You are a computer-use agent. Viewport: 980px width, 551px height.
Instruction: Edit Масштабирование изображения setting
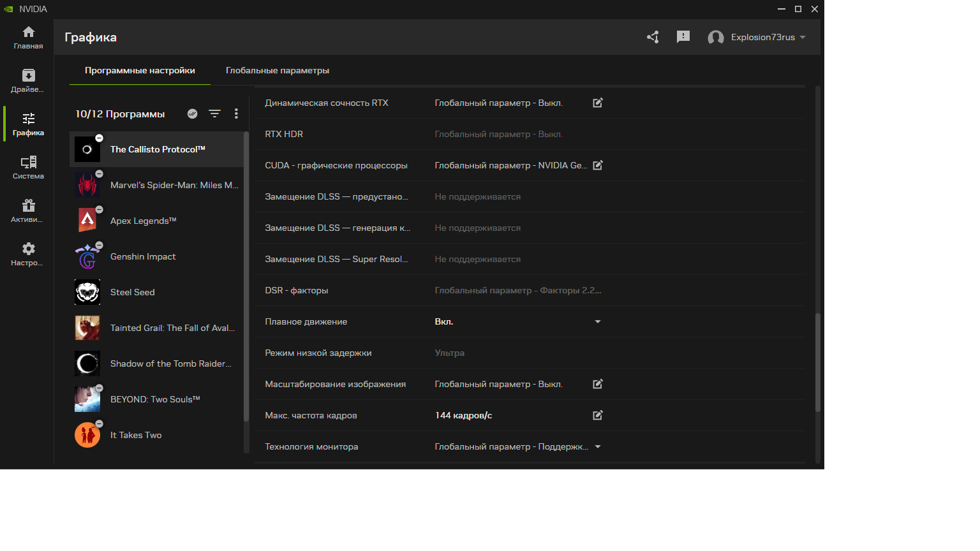[x=598, y=384]
